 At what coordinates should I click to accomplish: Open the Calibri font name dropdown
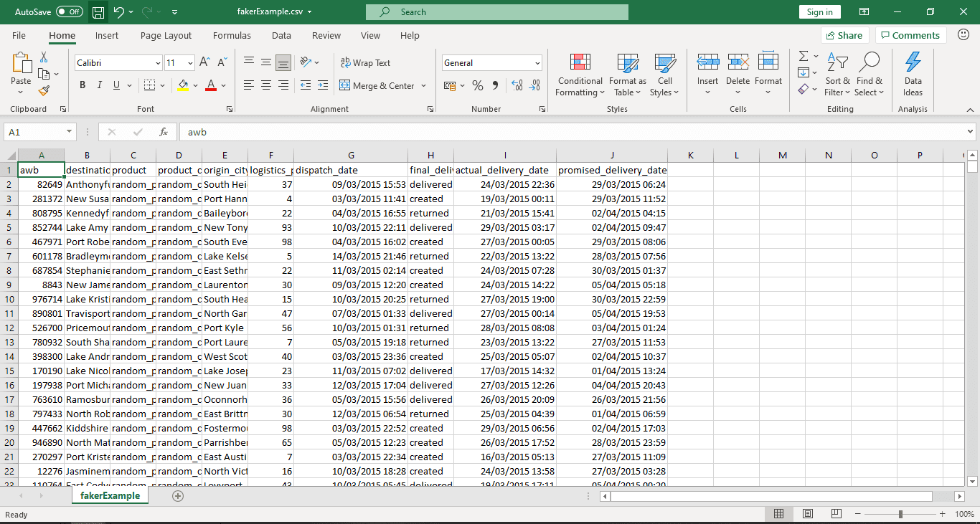(x=158, y=63)
